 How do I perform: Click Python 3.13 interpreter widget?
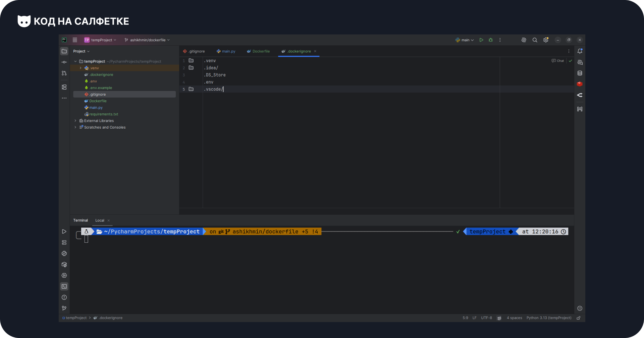pos(549,318)
